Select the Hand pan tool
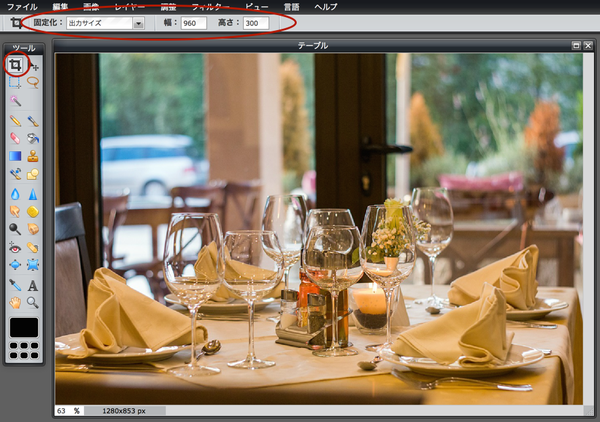600x422 pixels. tap(15, 303)
